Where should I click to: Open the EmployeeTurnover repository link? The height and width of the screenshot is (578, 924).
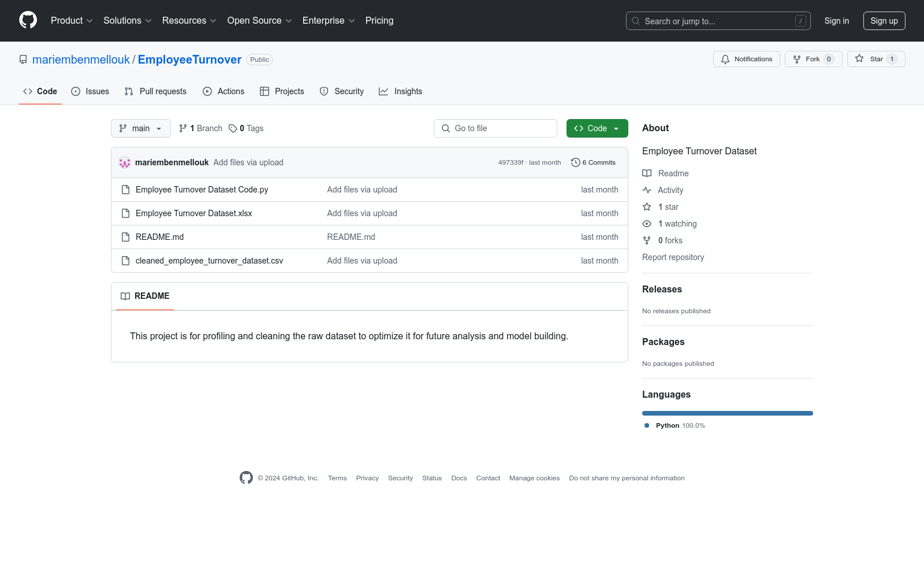click(x=189, y=60)
